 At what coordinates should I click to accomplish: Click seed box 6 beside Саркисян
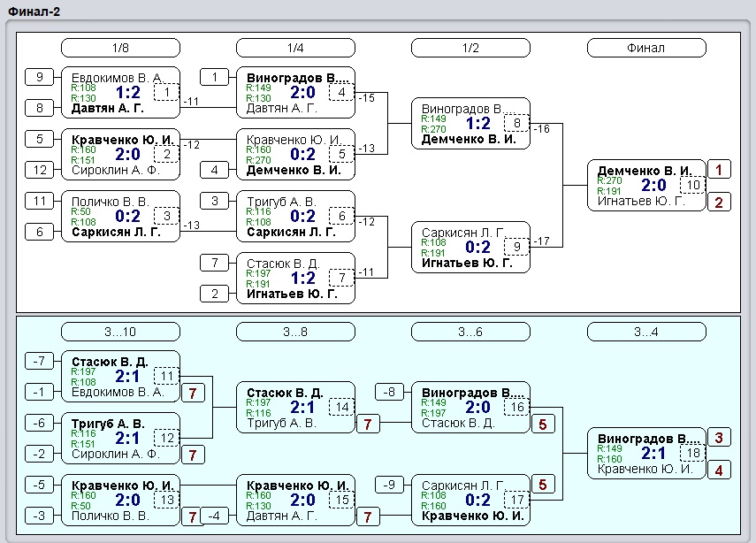[39, 232]
